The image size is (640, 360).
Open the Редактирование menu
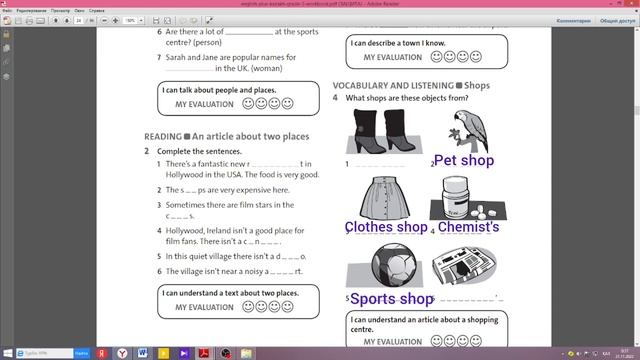point(31,11)
